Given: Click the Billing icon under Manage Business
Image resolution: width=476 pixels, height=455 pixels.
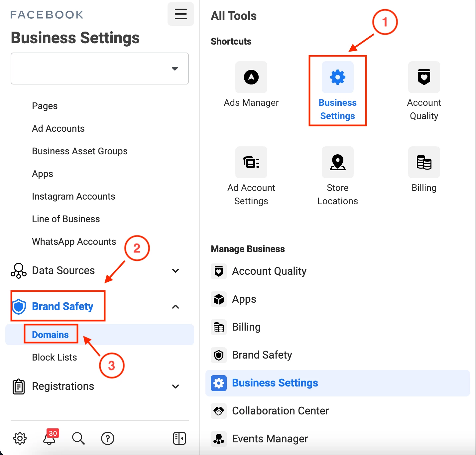Looking at the screenshot, I should (x=219, y=327).
